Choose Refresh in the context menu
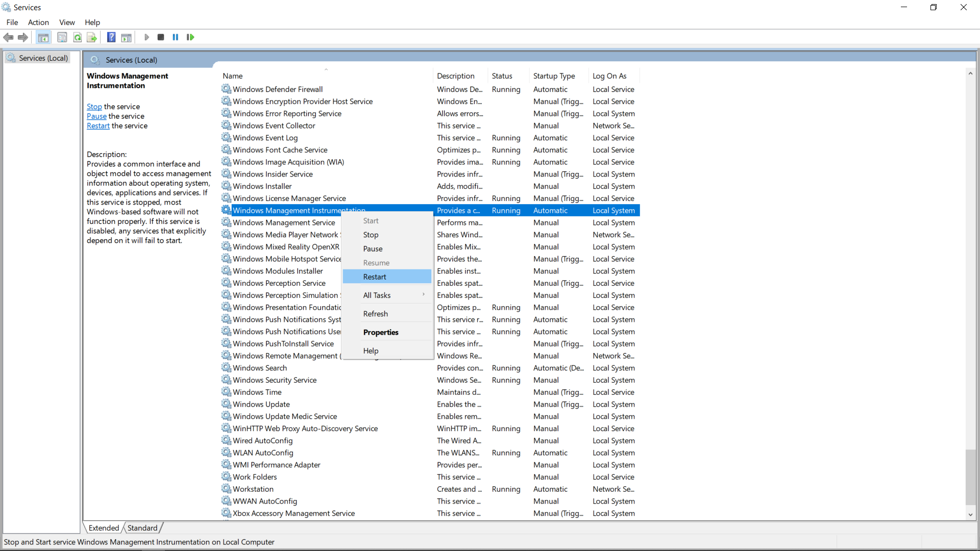980x551 pixels. coord(387,314)
